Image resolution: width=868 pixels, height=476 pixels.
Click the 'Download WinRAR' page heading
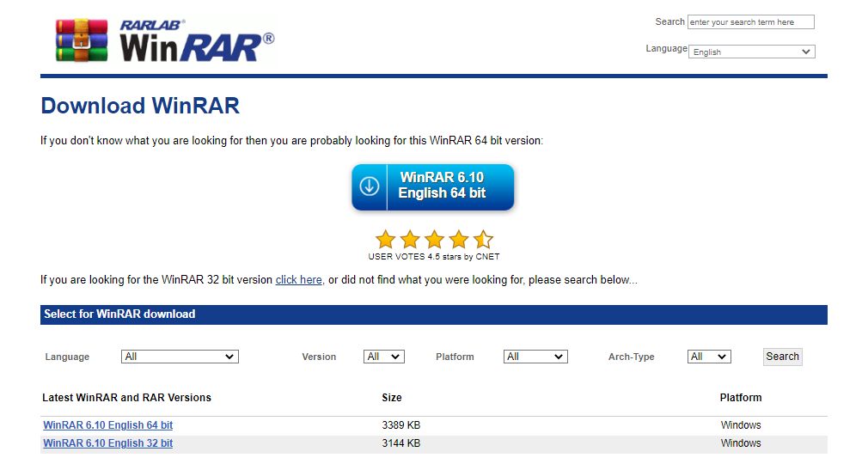tap(140, 106)
